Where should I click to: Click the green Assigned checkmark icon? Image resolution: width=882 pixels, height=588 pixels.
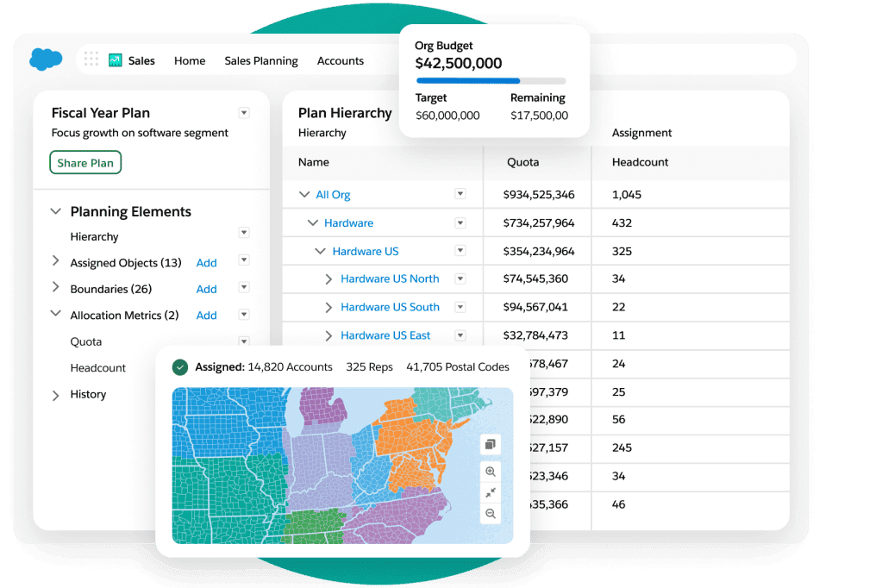pos(180,366)
